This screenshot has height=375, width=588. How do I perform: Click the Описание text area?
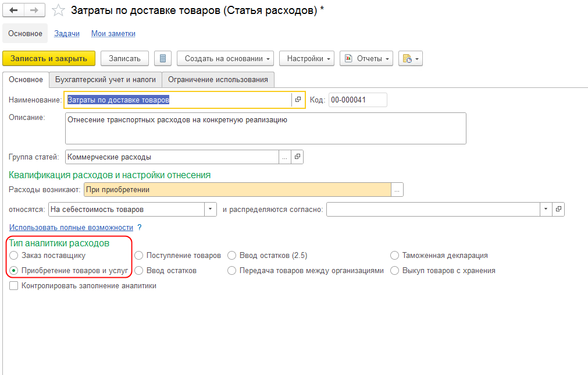[x=265, y=128]
